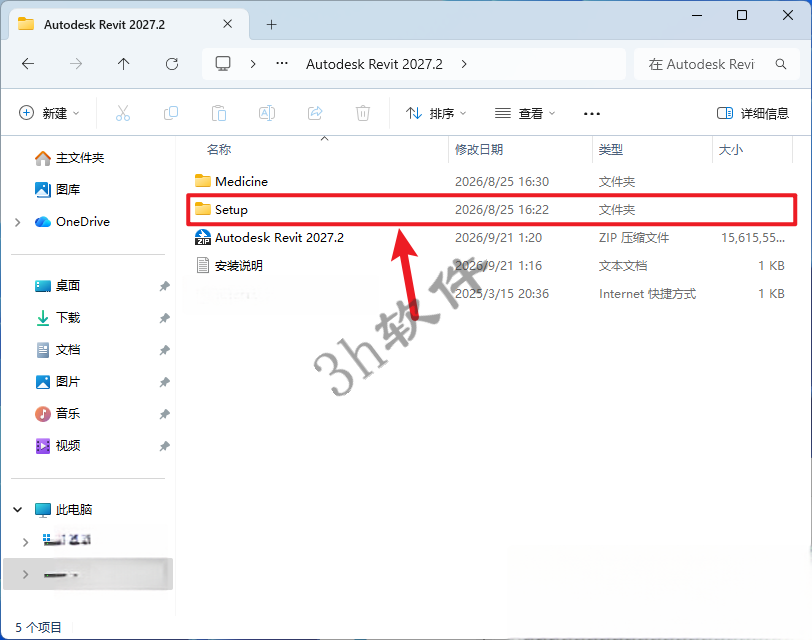The image size is (812, 640).
Task: Open the toolbar See more ellipsis menu
Action: pyautogui.click(x=592, y=113)
